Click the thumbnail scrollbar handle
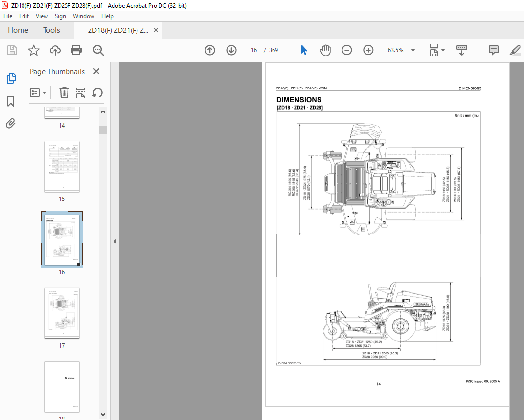This screenshot has height=420, width=524. (x=103, y=130)
